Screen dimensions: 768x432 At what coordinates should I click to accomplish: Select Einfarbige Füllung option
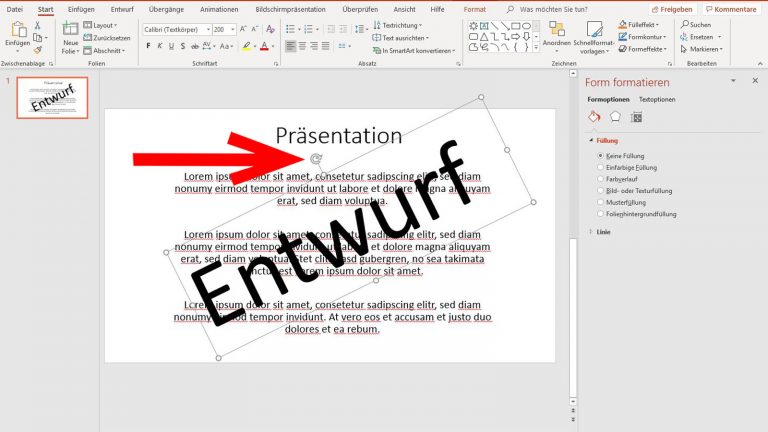pyautogui.click(x=627, y=168)
